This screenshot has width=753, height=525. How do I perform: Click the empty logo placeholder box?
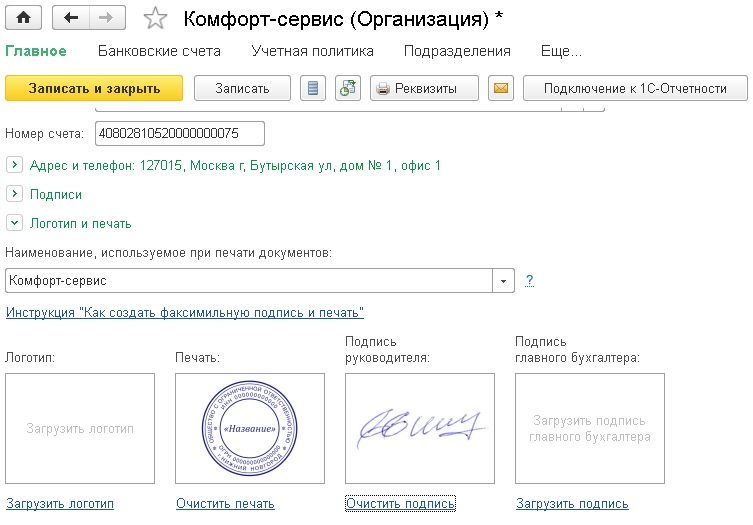pos(80,428)
